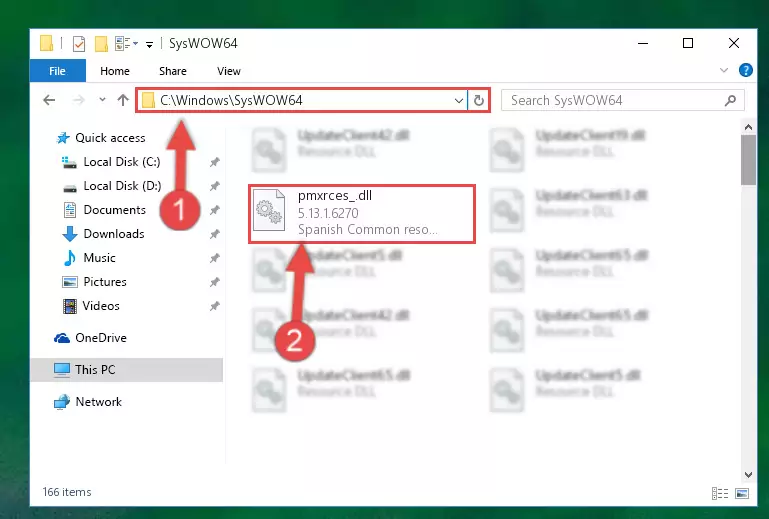The height and width of the screenshot is (519, 769).
Task: Open the recent locations dropdown
Action: coord(102,100)
